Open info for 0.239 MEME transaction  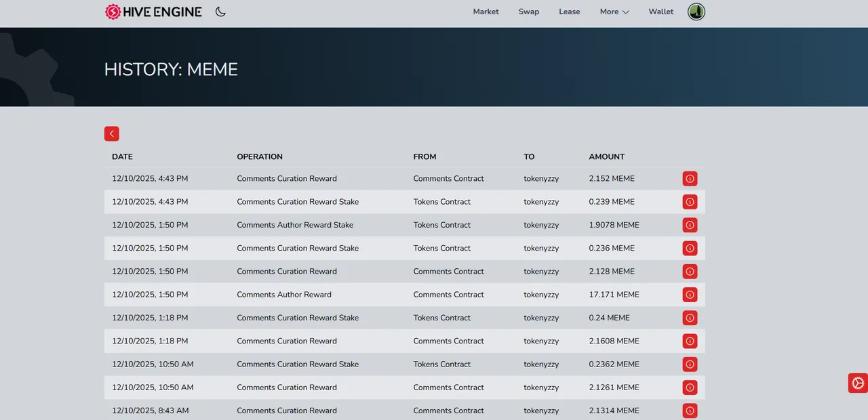690,202
